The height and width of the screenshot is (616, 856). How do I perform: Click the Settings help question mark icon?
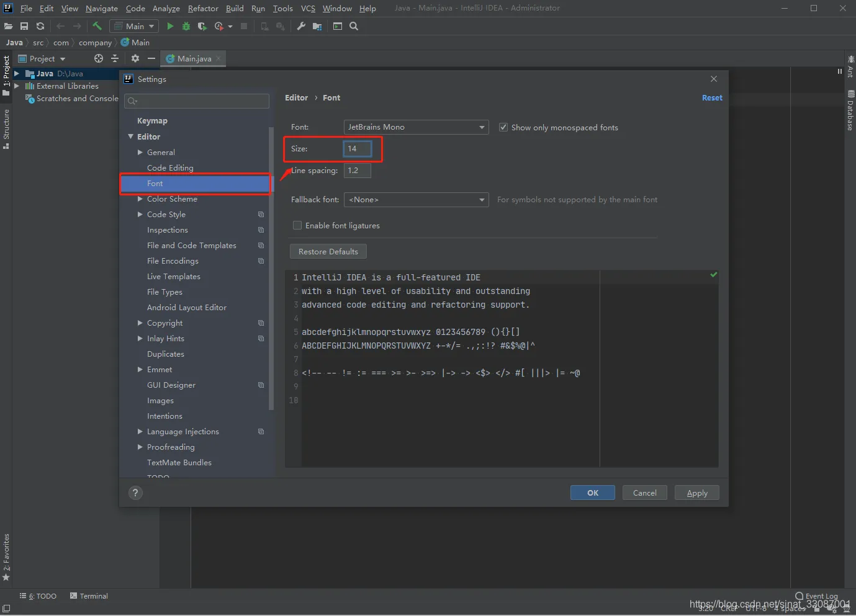(135, 493)
